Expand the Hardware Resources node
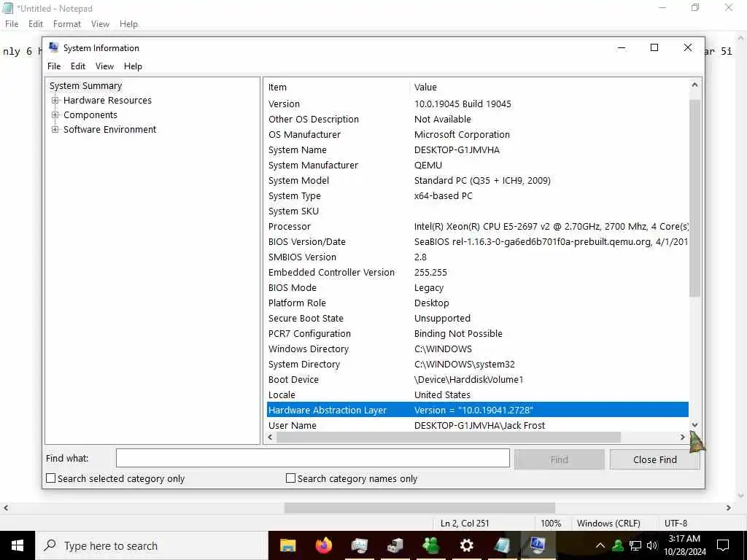This screenshot has height=560, width=747. click(x=55, y=101)
